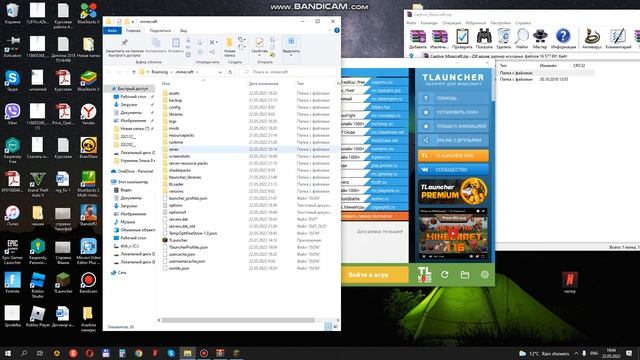
Task: Expand Properties (Свойства) dropdown arrow
Action: (259, 55)
